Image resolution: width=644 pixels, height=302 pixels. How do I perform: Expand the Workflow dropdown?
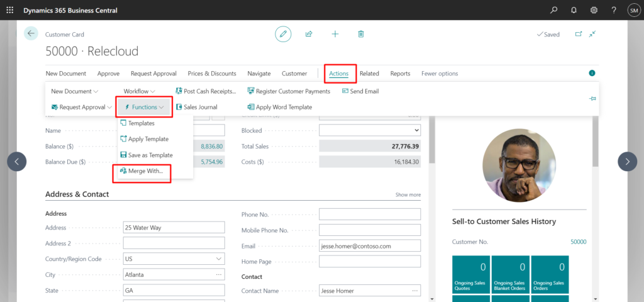tap(139, 91)
